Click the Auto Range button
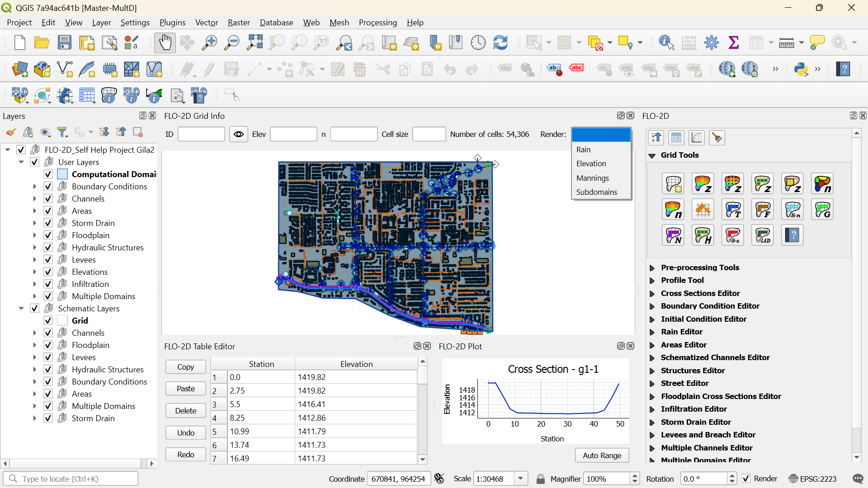This screenshot has width=868, height=488. coord(602,455)
